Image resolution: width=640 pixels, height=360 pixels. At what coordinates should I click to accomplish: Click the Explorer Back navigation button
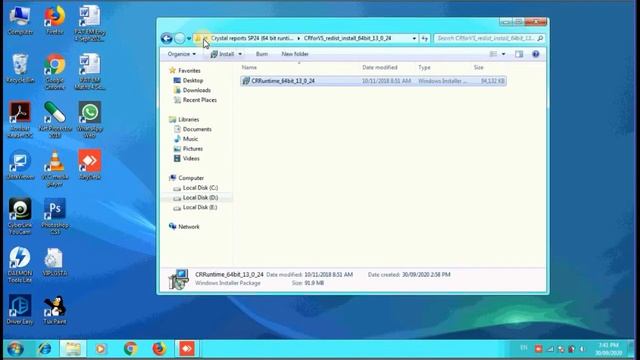click(167, 38)
